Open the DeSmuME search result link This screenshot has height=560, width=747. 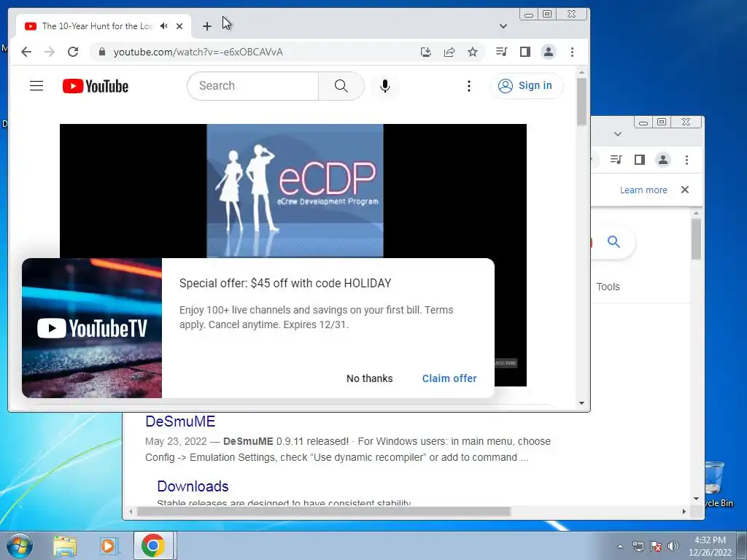tap(180, 421)
